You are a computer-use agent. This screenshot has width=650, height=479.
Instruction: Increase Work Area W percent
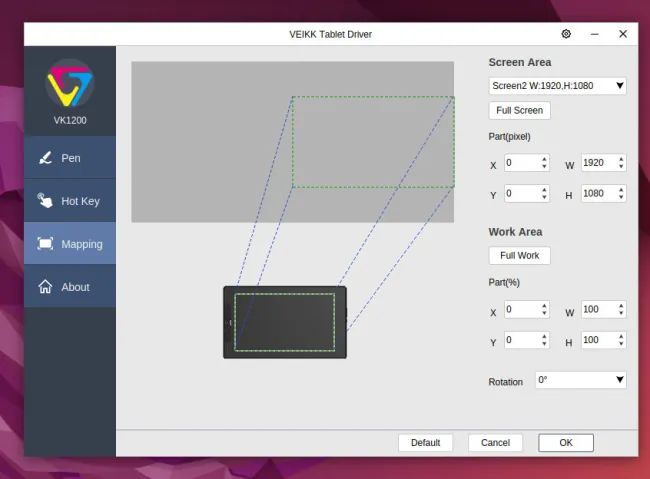621,305
